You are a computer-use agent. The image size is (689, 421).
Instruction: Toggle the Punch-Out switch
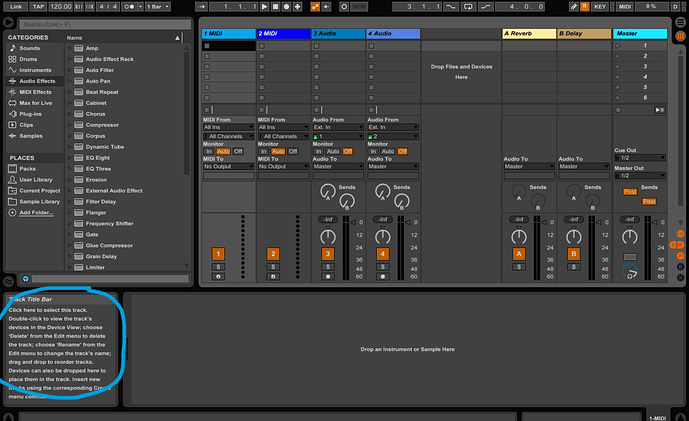click(485, 7)
